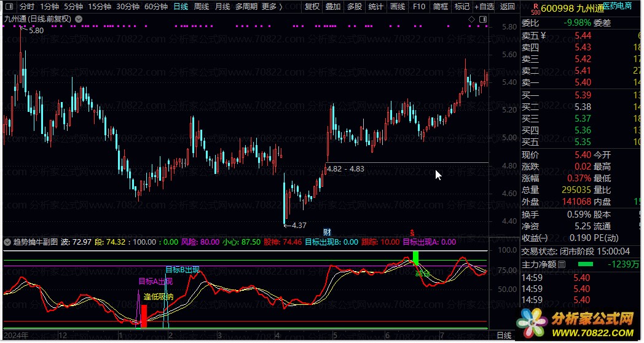Collapse the 趋势擒牛副图 indicator arrow
This screenshot has width=644, height=343.
(x=7, y=242)
